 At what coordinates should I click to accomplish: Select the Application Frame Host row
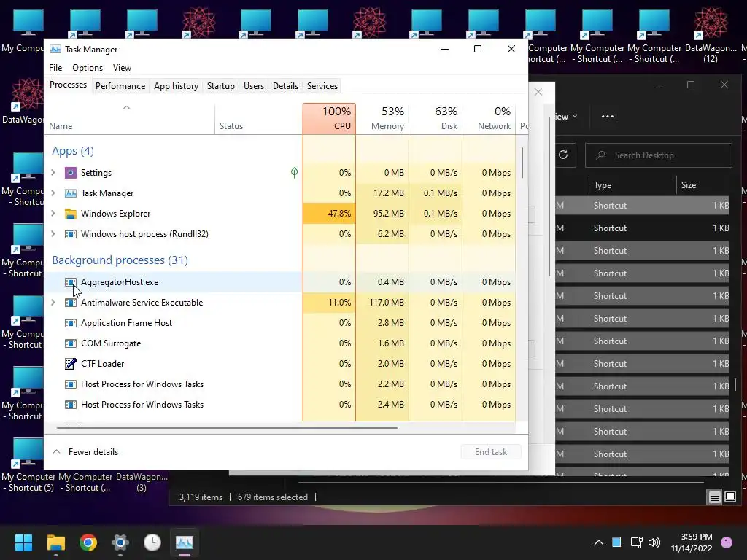click(279, 323)
